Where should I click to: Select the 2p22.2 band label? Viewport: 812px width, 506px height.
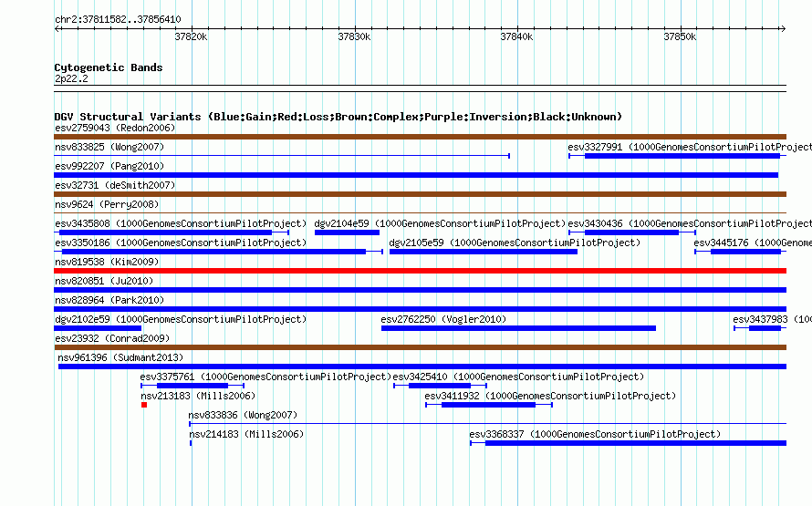coord(71,78)
